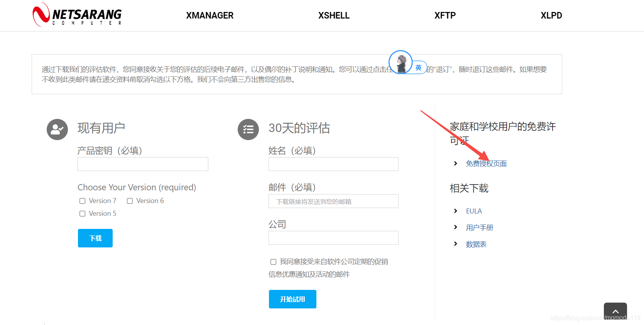
Task: Focus the 姓名 input field
Action: pos(333,164)
